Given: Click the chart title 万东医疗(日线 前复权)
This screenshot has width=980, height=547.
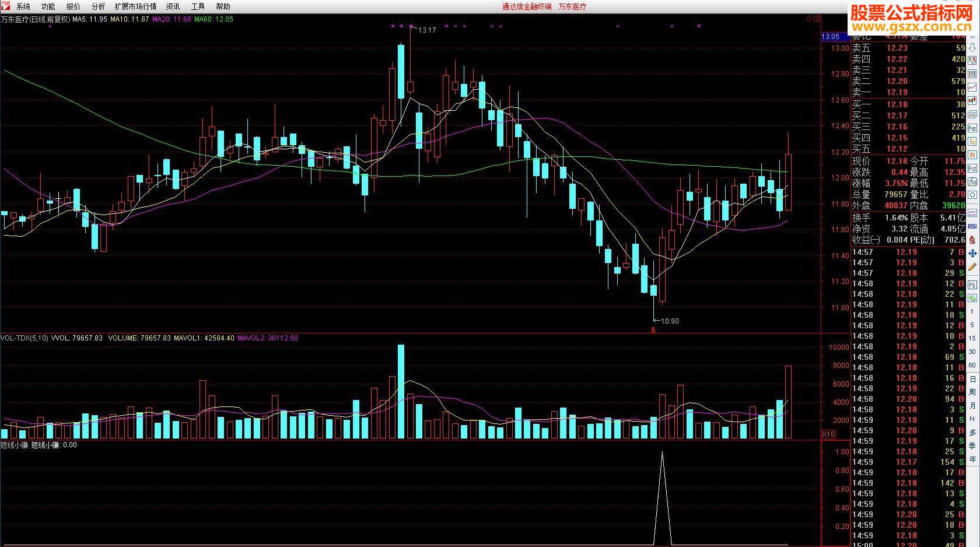Looking at the screenshot, I should 36,19.
